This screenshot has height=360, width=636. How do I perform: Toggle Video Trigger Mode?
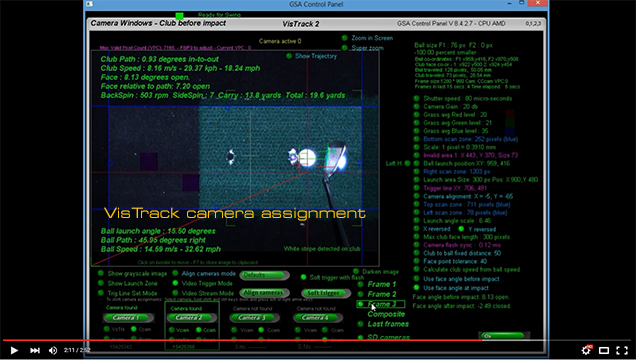(175, 283)
